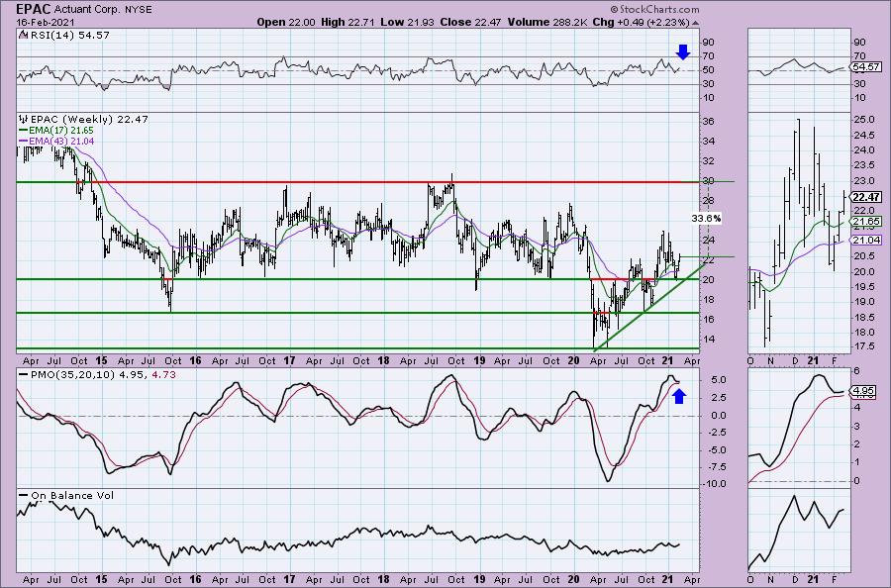Click the 54.57 RSI value tag on the thumbnail
Viewport: 891px width, 588px height.
[866, 67]
